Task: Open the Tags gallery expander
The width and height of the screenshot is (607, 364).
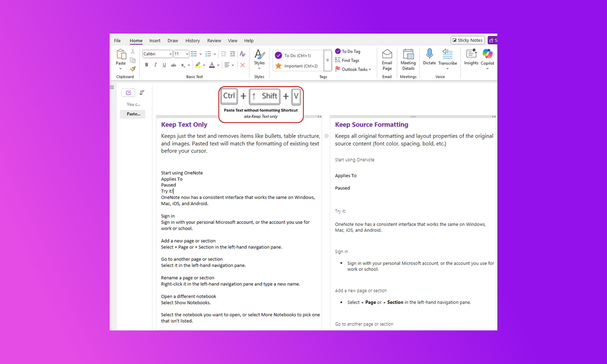Action: click(327, 60)
